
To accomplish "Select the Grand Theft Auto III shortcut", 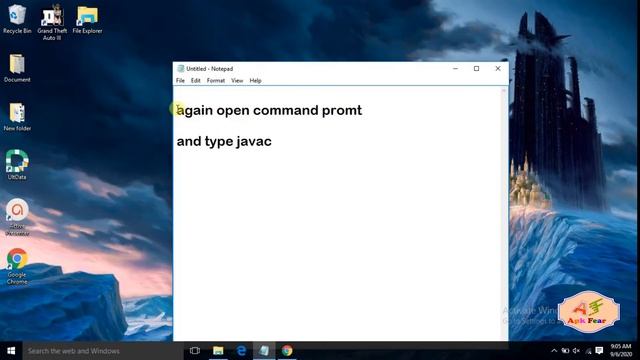I will 52,22.
